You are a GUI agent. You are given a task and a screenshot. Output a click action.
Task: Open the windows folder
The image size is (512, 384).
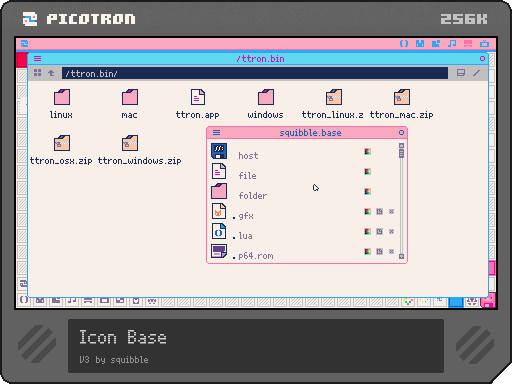pyautogui.click(x=266, y=97)
